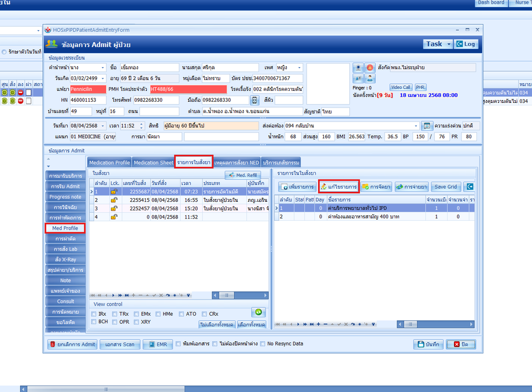Click the webcam capture icon beside the photo box

tap(358, 68)
